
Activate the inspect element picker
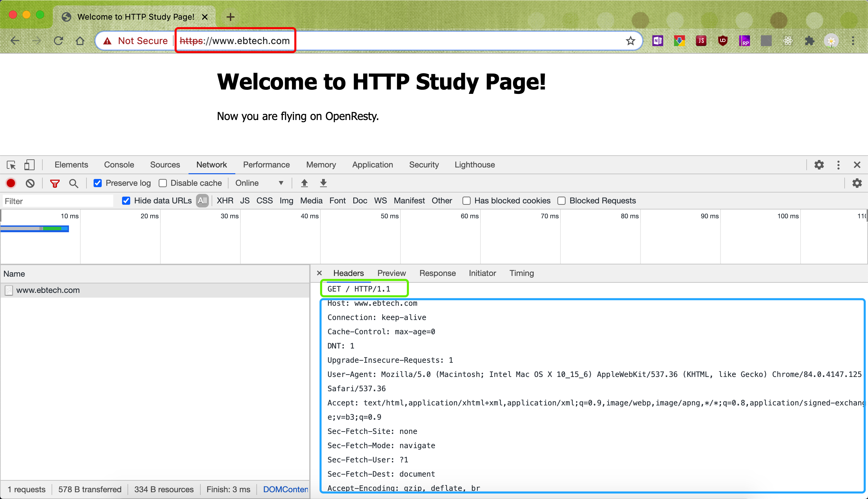coord(11,165)
